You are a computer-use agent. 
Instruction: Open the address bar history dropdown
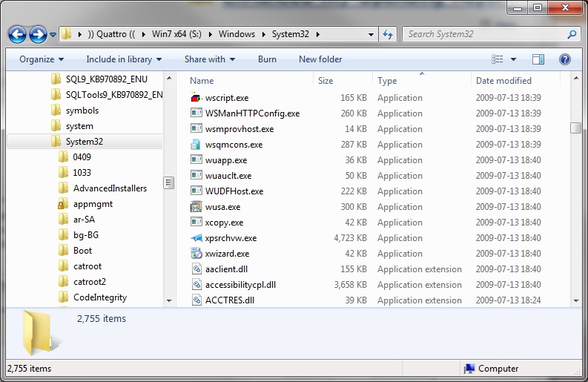(371, 35)
